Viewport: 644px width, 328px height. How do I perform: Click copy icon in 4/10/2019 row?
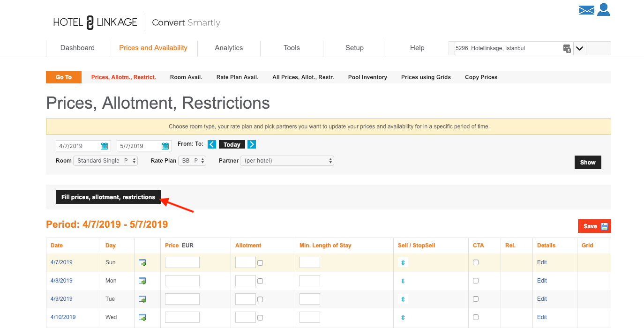142,318
